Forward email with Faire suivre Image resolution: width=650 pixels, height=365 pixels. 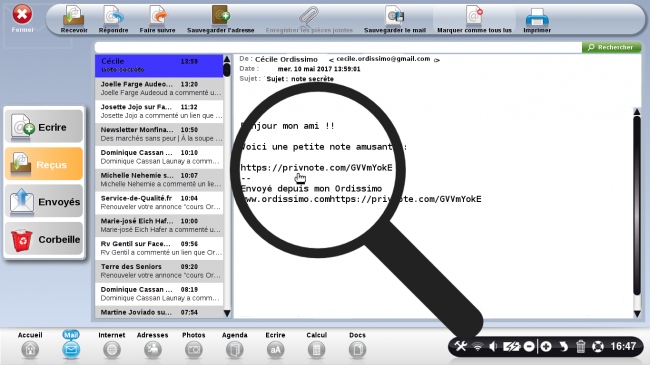tap(157, 19)
